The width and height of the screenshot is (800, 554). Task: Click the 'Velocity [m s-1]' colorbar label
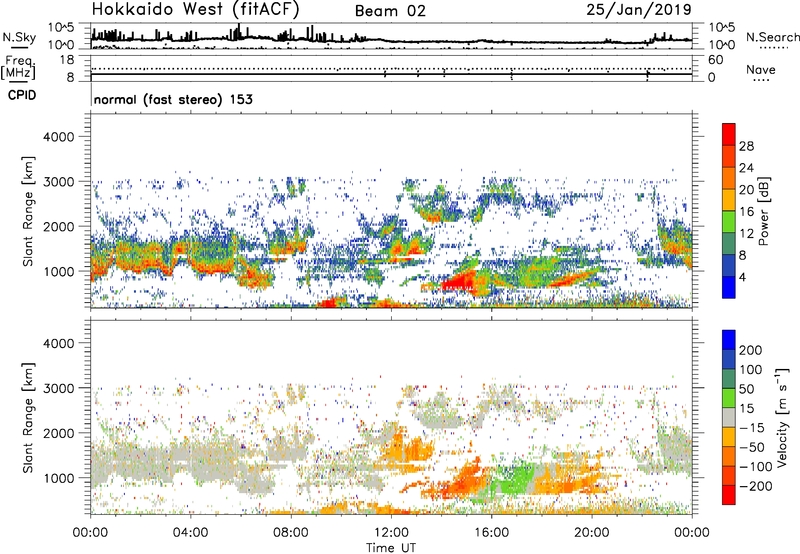782,417
